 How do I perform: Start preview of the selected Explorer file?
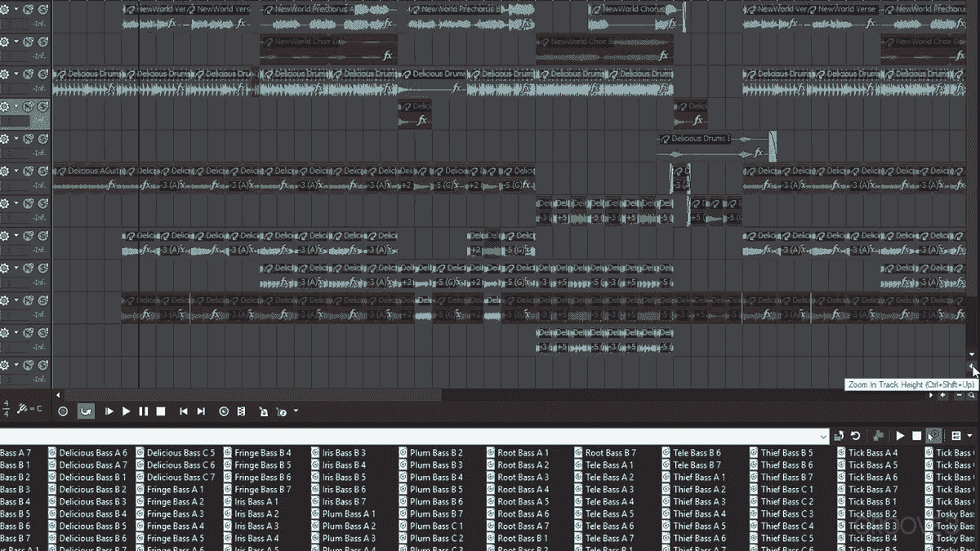click(900, 436)
